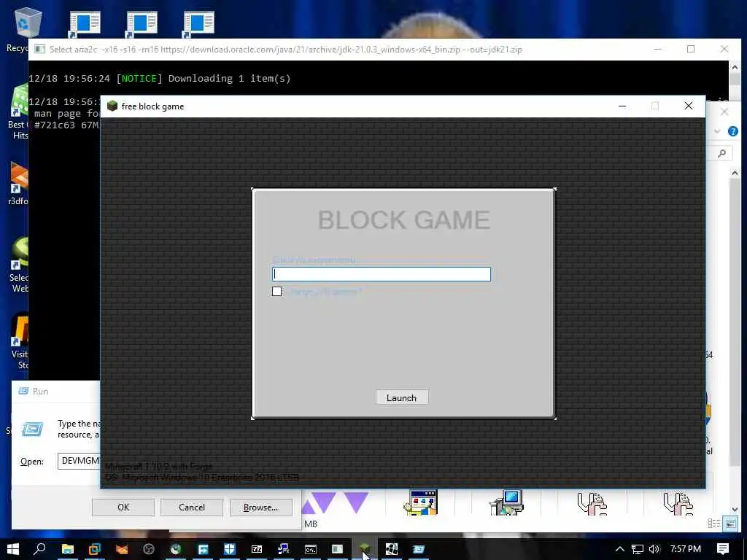
Task: Open the Windows Start menu
Action: pyautogui.click(x=13, y=548)
